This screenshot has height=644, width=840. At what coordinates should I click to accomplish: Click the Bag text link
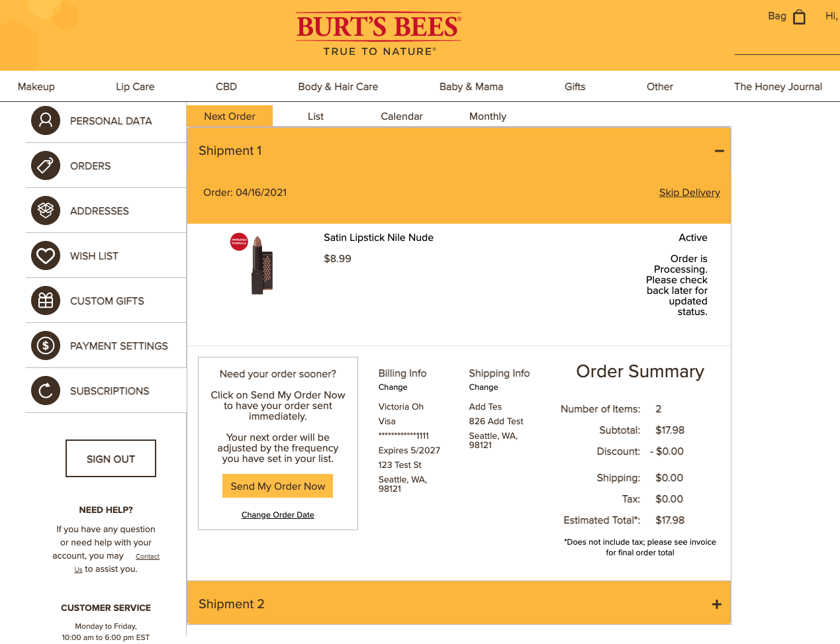point(777,16)
